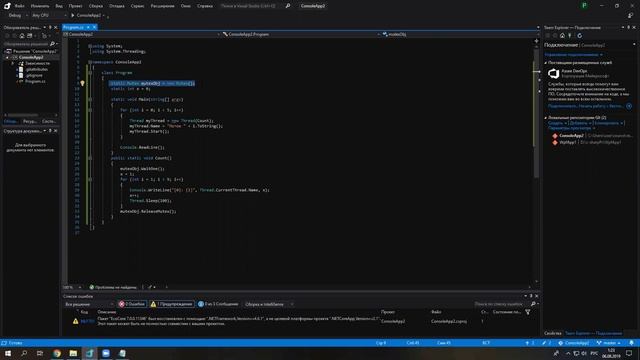Open the Все решение scope dropdown
Image resolution: width=640 pixels, height=360 pixels.
point(88,304)
